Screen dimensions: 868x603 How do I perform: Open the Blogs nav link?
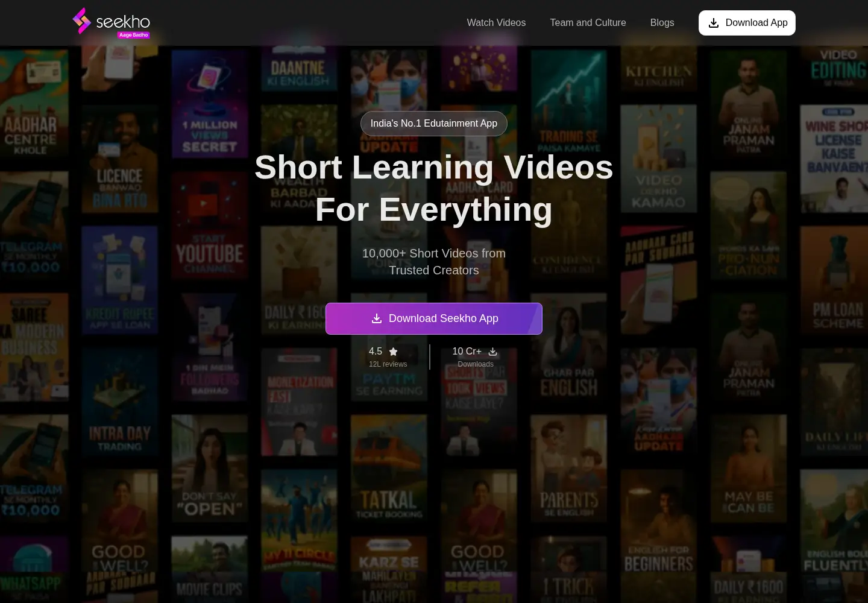662,23
